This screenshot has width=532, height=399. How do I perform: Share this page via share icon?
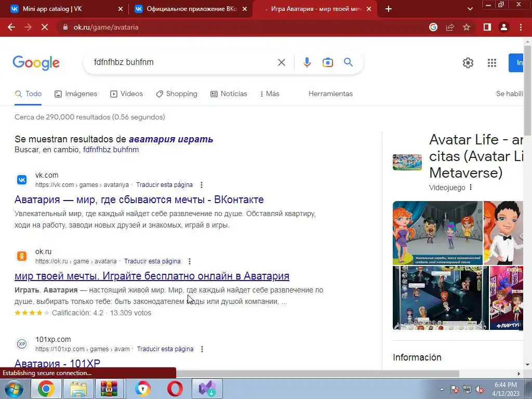click(x=450, y=27)
